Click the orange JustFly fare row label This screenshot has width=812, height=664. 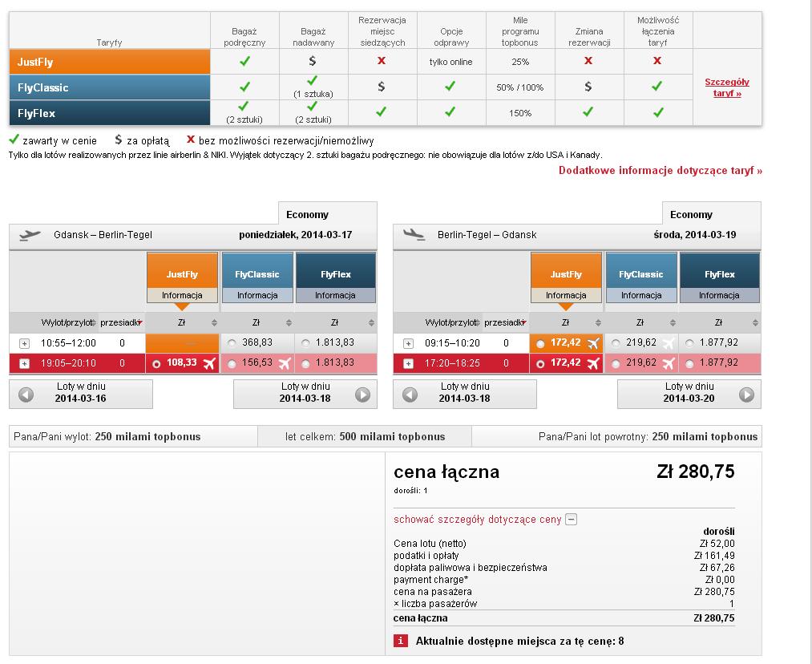click(x=110, y=62)
